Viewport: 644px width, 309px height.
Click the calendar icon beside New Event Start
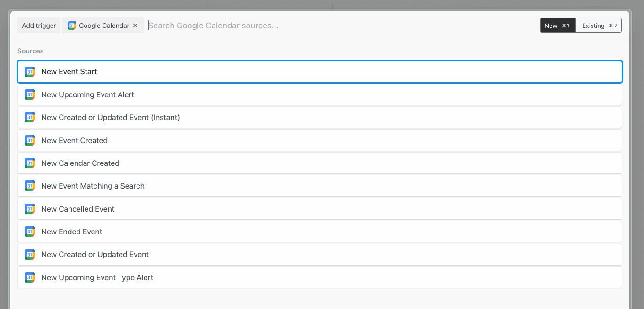[x=30, y=72]
